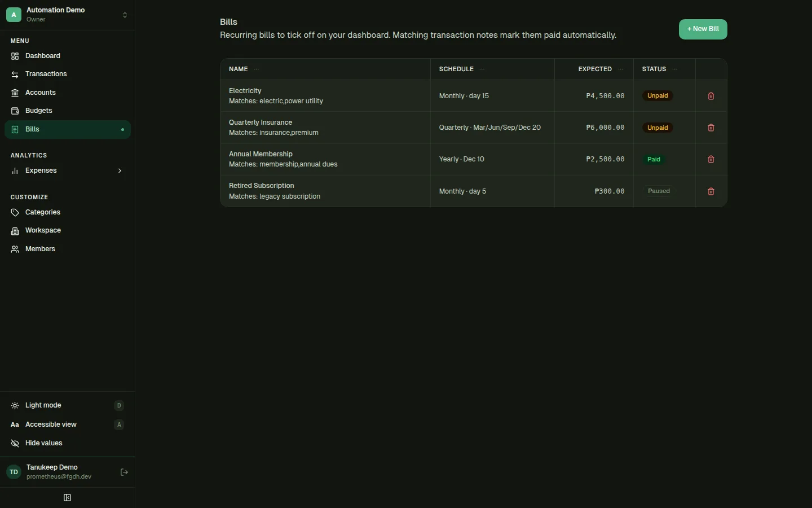The width and height of the screenshot is (812, 508).
Task: Open the Quarterly Insurance bill name
Action: click(261, 122)
